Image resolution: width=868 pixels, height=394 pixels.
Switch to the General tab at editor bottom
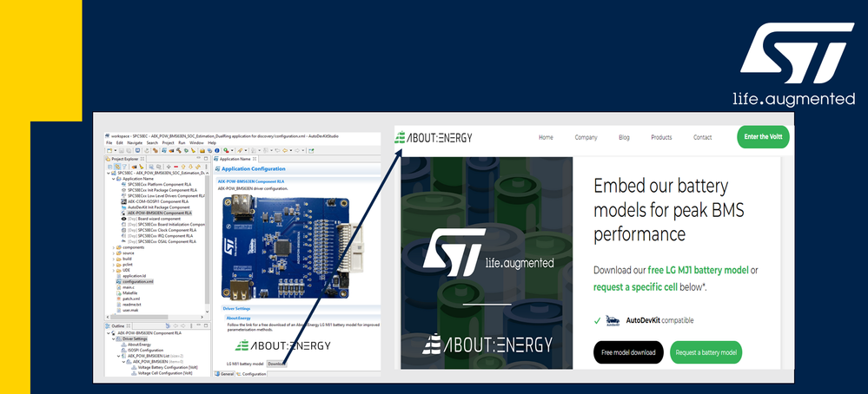tap(224, 374)
